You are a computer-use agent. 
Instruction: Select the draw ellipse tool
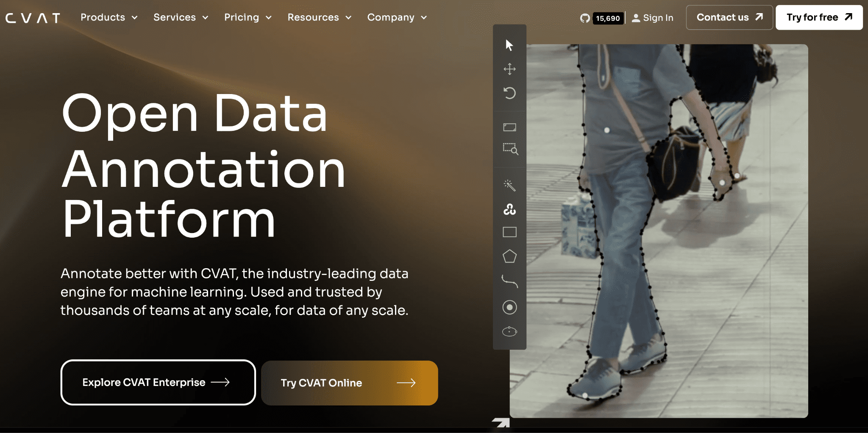click(x=509, y=331)
